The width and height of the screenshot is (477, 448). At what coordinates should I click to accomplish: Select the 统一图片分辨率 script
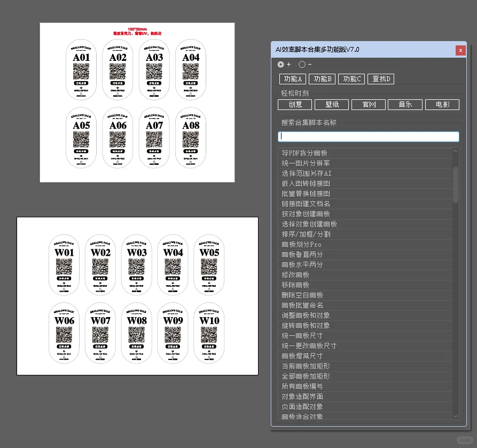(x=307, y=163)
